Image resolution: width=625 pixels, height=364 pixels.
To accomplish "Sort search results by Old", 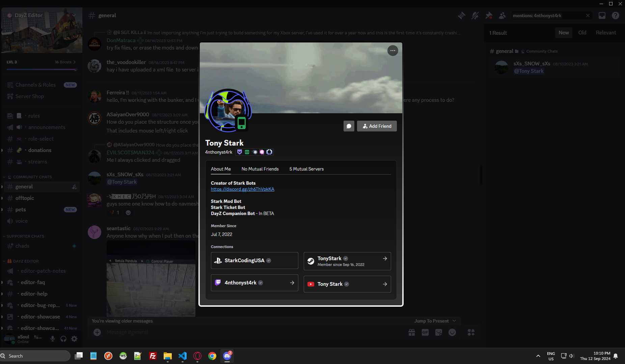I will pos(582,33).
